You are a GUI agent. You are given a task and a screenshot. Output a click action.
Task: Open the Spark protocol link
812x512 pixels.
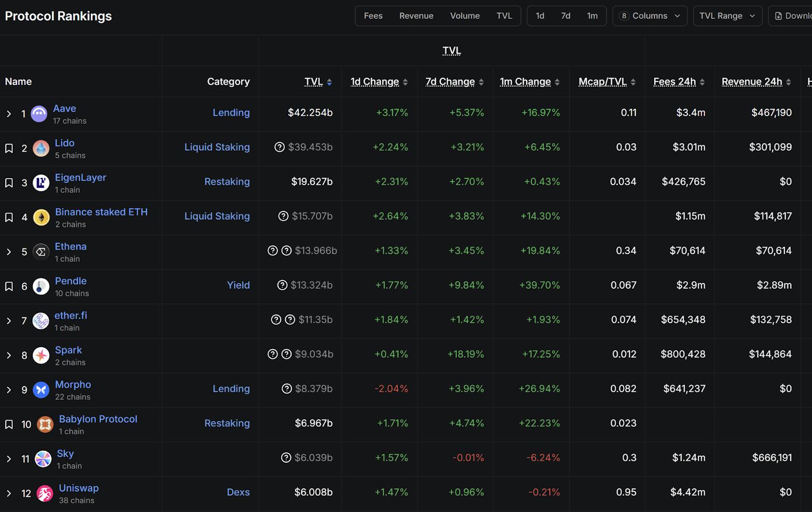(68, 350)
